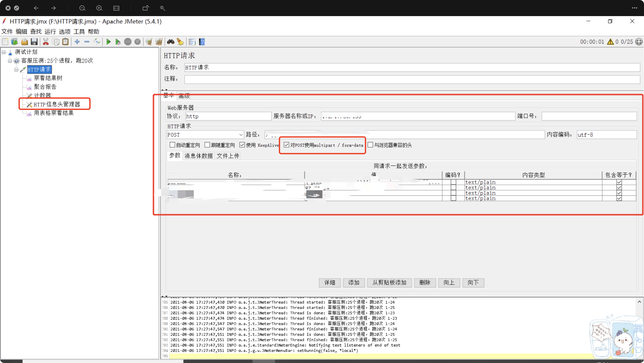The image size is (644, 363).
Task: Click the Copy icon in toolbar
Action: click(x=55, y=42)
